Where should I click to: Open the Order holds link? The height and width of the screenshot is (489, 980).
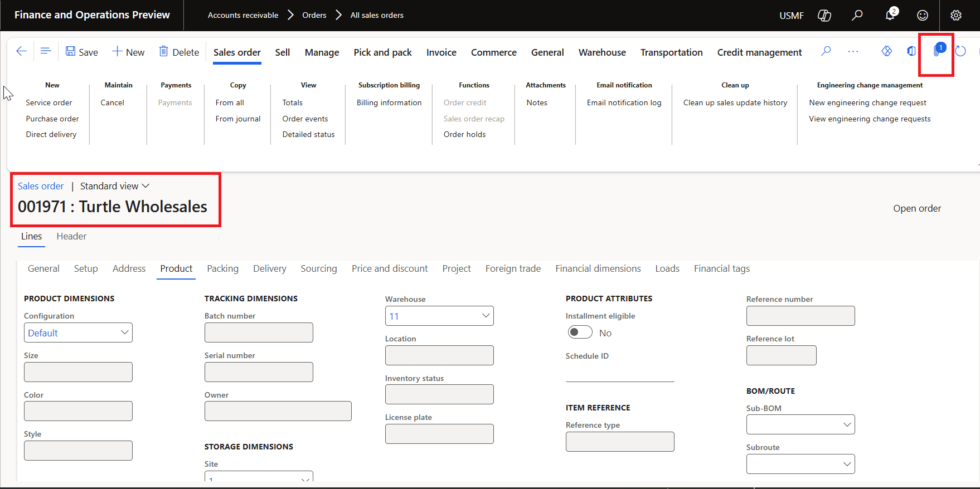point(464,134)
